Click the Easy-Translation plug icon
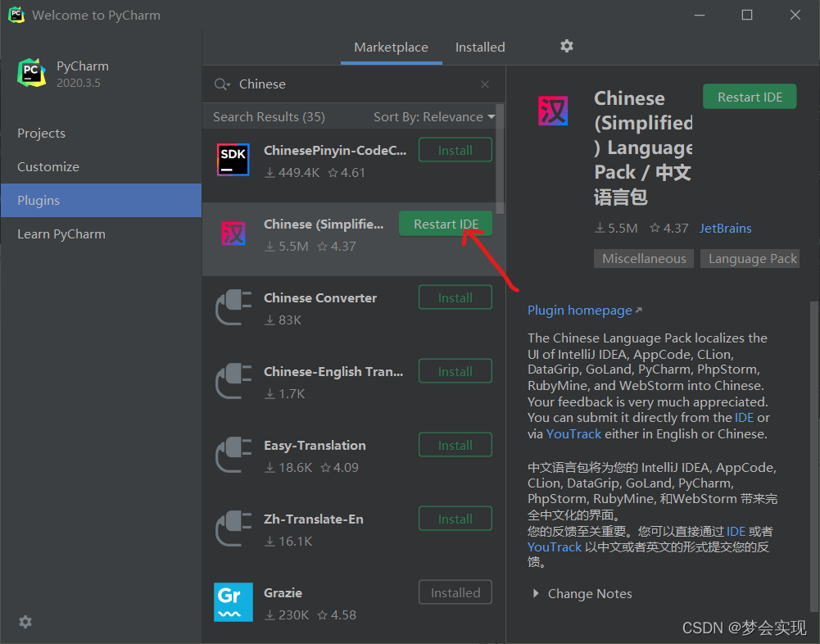This screenshot has width=820, height=644. point(233,455)
